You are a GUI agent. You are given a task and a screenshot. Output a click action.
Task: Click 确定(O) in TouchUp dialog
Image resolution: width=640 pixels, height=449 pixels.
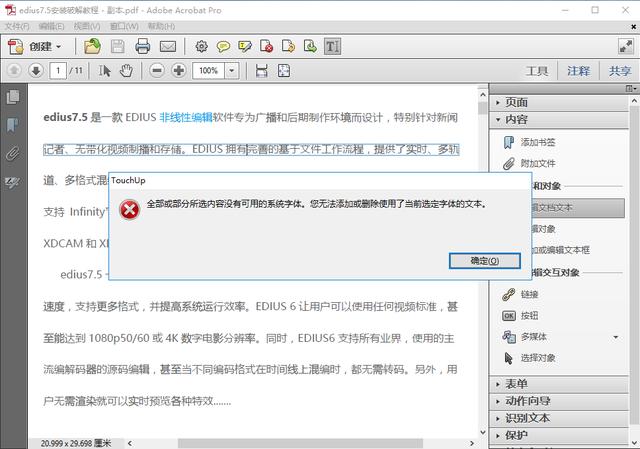click(484, 261)
